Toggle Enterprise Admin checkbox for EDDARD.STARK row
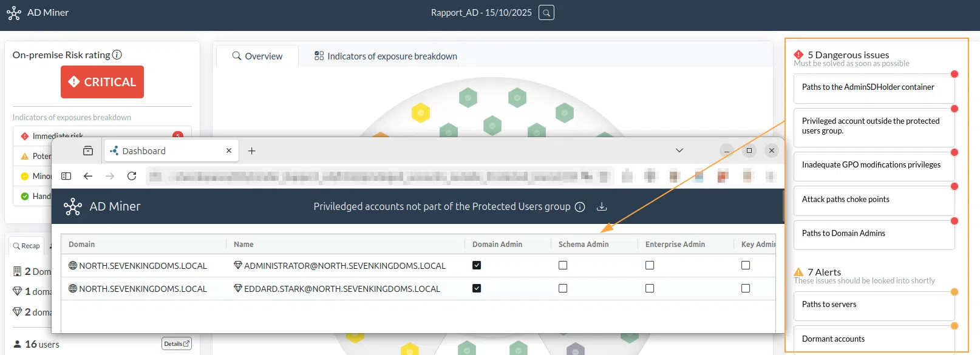 (650, 288)
